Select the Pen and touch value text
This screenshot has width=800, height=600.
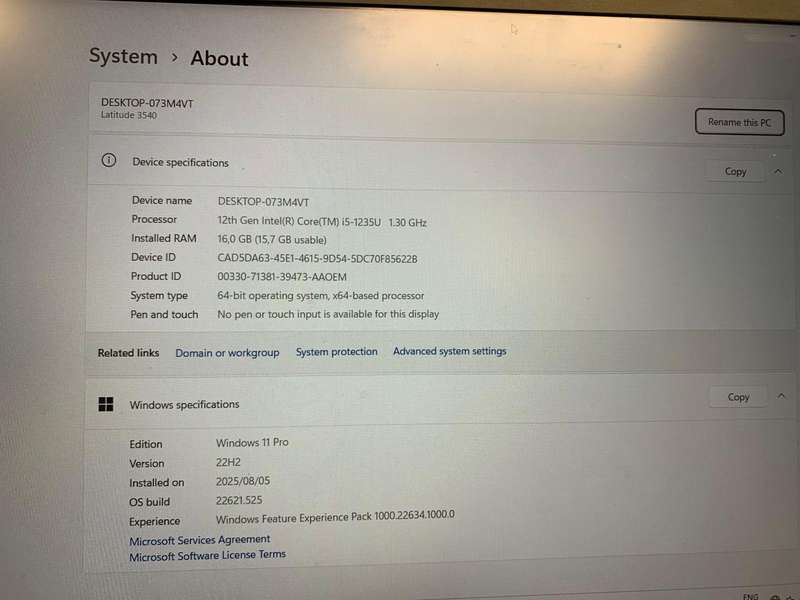coord(328,314)
